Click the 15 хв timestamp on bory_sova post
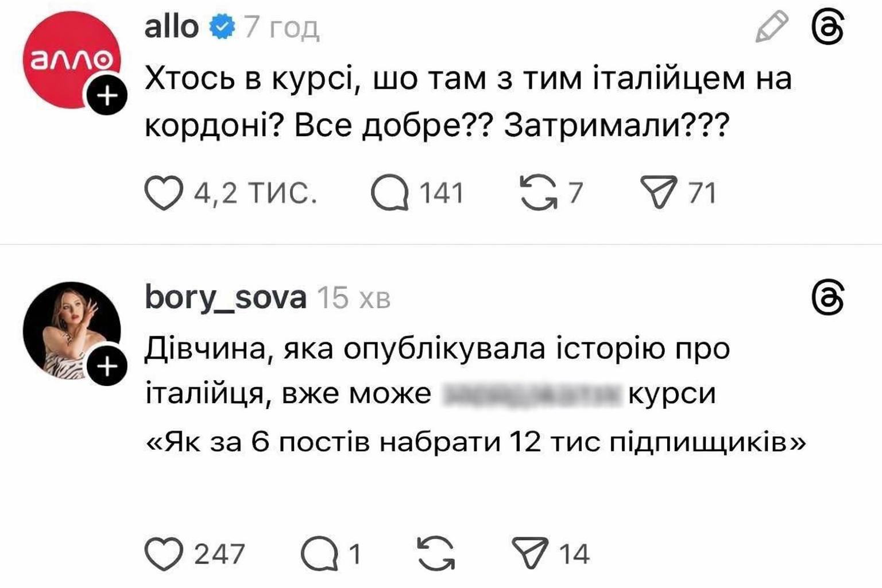The image size is (882, 588). 354,298
